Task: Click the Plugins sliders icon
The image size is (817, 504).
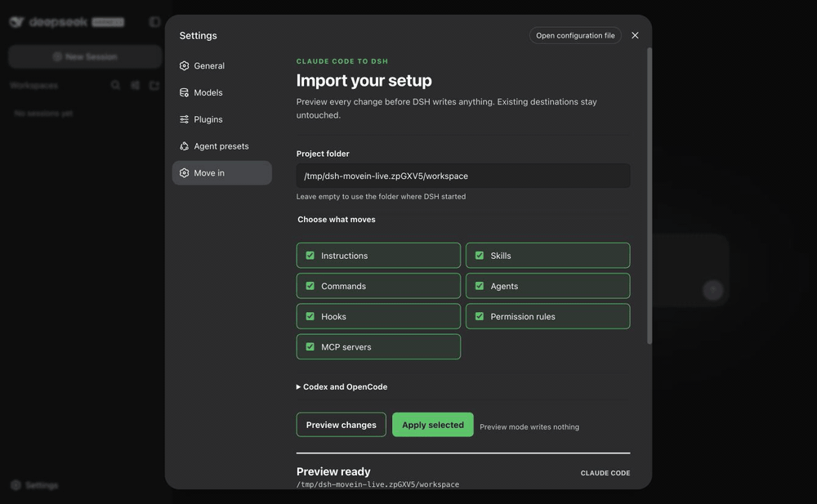Action: pyautogui.click(x=184, y=119)
